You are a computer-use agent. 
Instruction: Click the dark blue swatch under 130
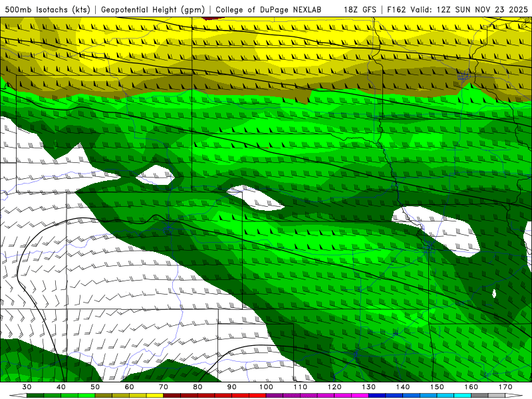click(377, 396)
